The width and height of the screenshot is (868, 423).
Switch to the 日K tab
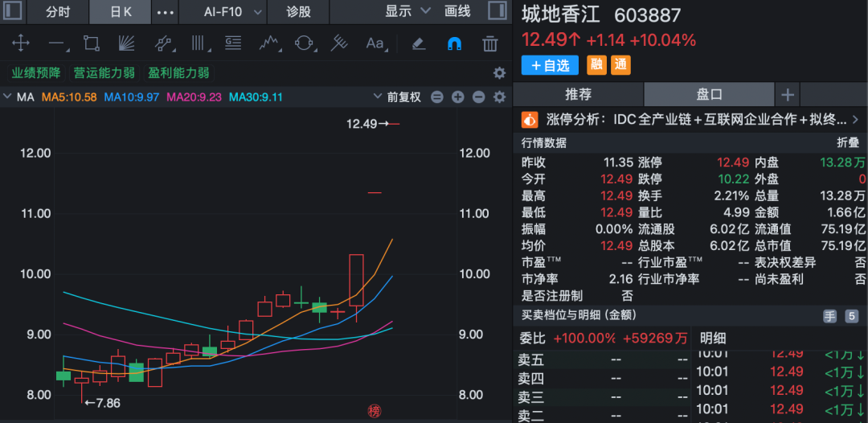pyautogui.click(x=121, y=11)
